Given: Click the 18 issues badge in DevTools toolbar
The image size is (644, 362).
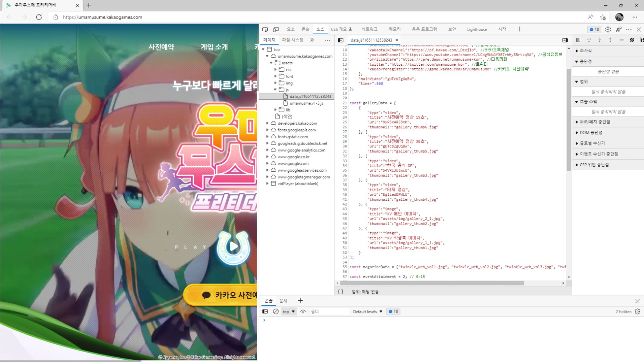Looking at the screenshot, I should point(594,29).
